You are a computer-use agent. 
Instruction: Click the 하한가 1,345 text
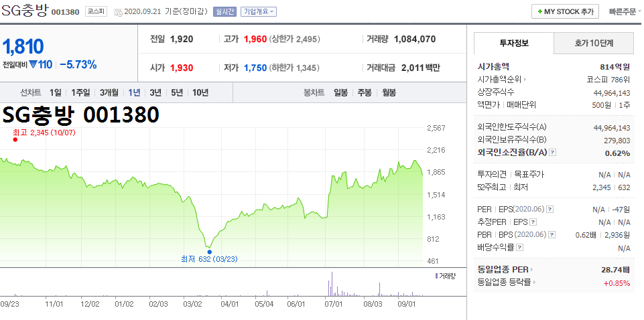(x=294, y=68)
